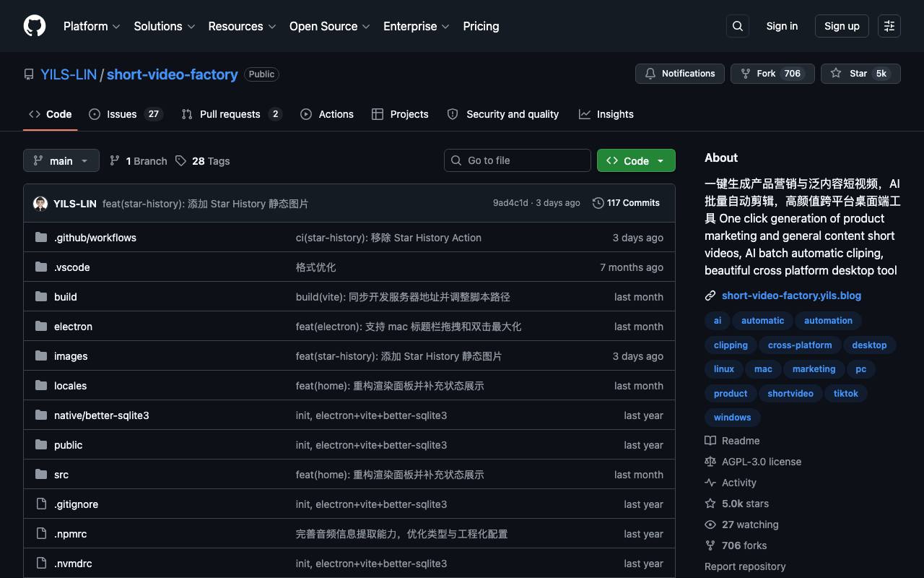Click the pulse icon next to Activity

tap(710, 483)
